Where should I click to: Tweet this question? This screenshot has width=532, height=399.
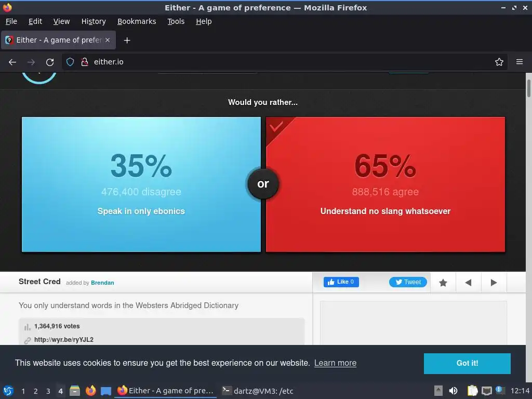408,282
